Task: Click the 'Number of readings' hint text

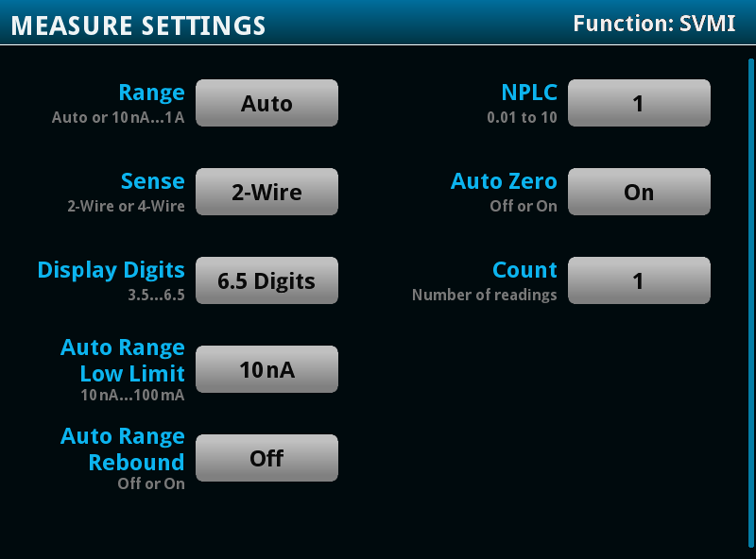Action: [484, 296]
